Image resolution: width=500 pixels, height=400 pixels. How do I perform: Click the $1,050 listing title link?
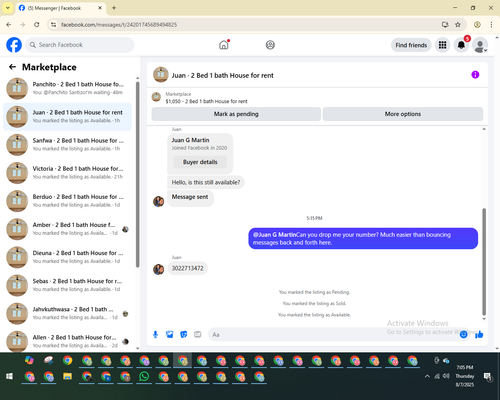point(206,101)
